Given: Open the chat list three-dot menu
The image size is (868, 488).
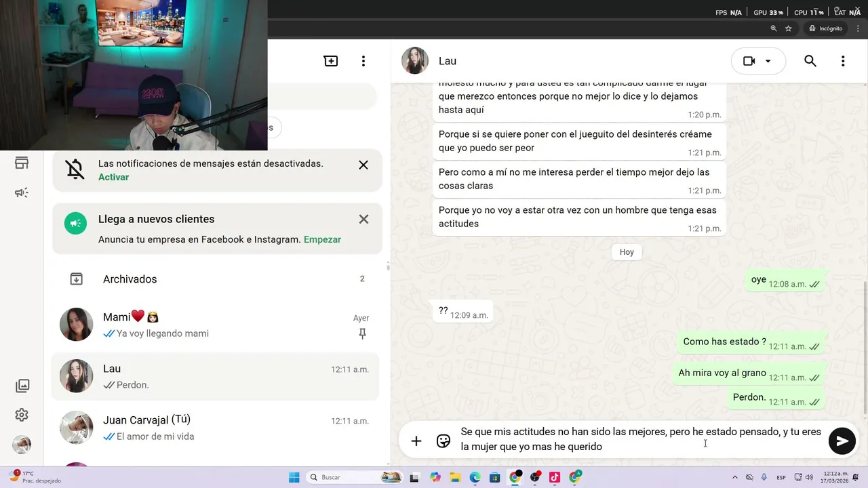Looking at the screenshot, I should pyautogui.click(x=363, y=61).
